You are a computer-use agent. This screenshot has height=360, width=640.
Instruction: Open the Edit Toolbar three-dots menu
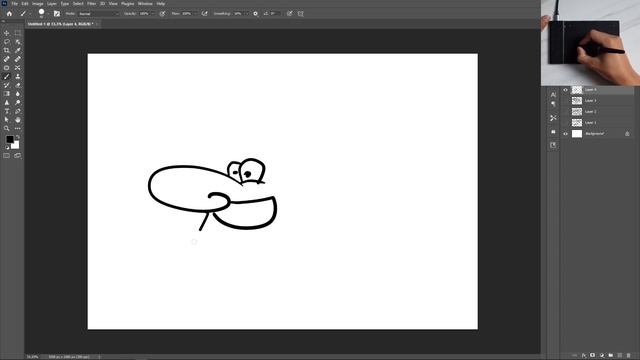pyautogui.click(x=18, y=128)
